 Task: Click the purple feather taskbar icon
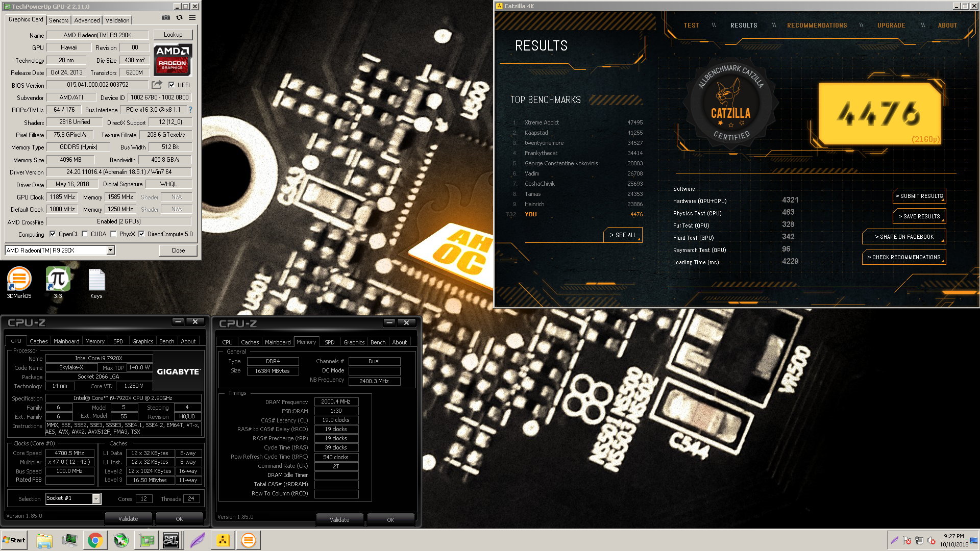(198, 540)
